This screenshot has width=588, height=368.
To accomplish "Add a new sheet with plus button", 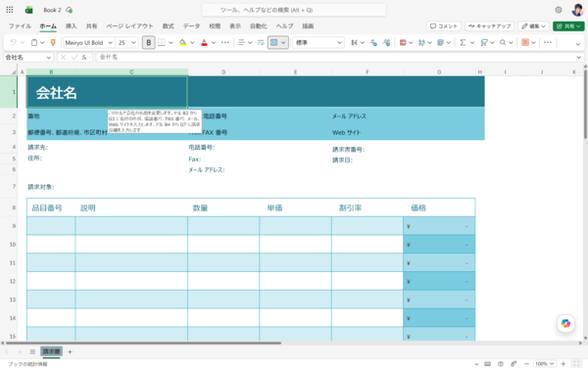I will coord(70,351).
